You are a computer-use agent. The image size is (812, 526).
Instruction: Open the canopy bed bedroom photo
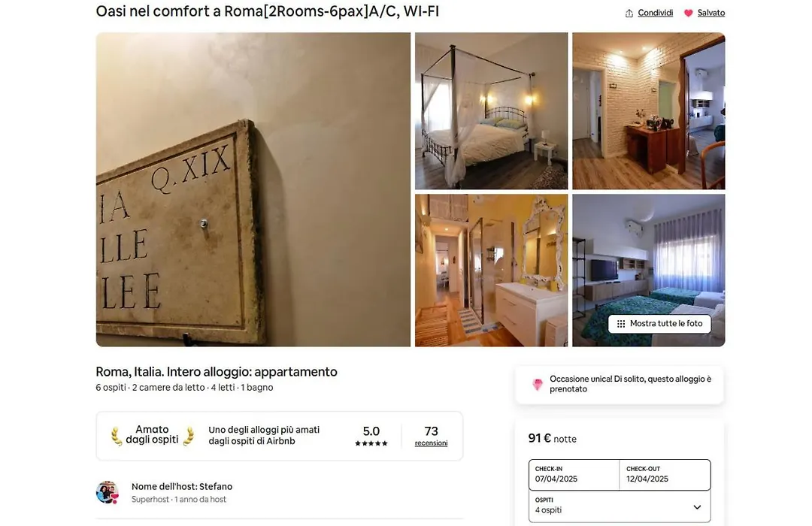(x=491, y=110)
